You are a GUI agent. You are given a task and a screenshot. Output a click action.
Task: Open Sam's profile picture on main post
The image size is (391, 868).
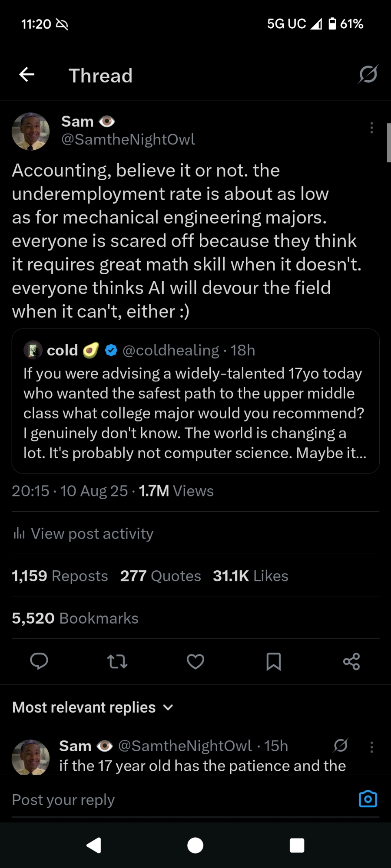[x=30, y=132]
